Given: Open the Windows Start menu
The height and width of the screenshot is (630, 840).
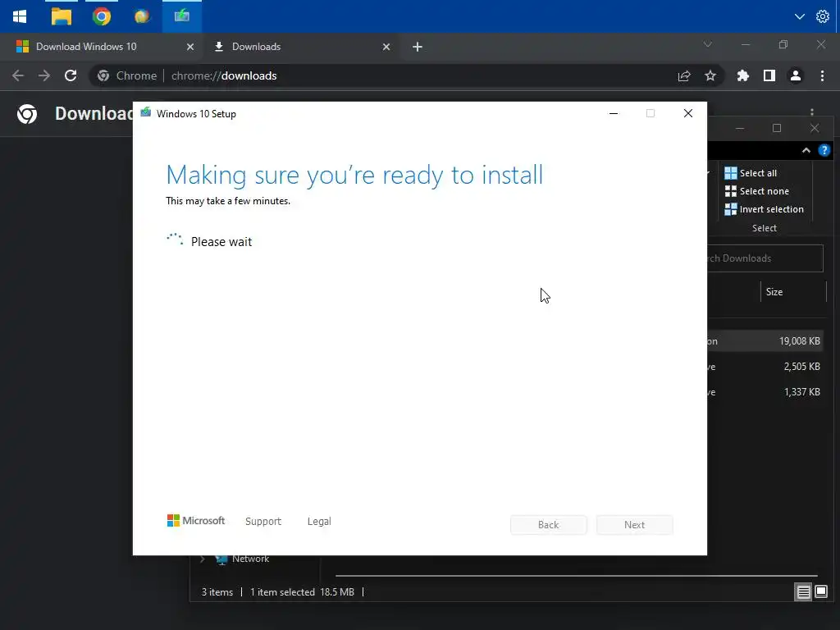Looking at the screenshot, I should click(x=20, y=16).
